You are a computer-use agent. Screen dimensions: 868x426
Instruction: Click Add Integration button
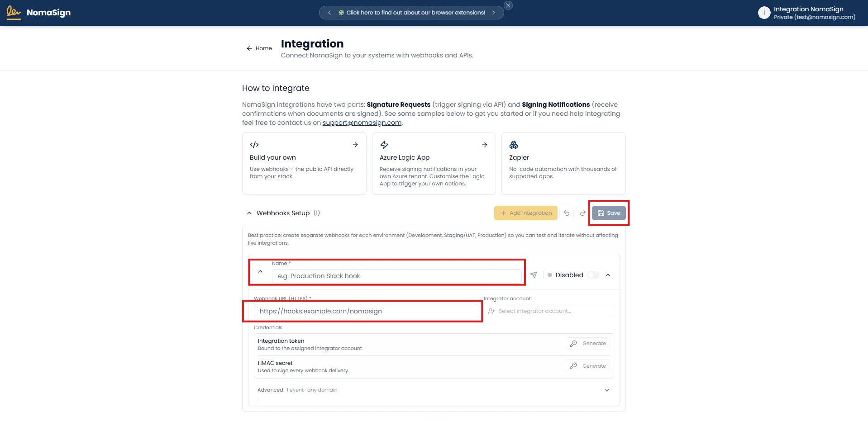coord(526,213)
